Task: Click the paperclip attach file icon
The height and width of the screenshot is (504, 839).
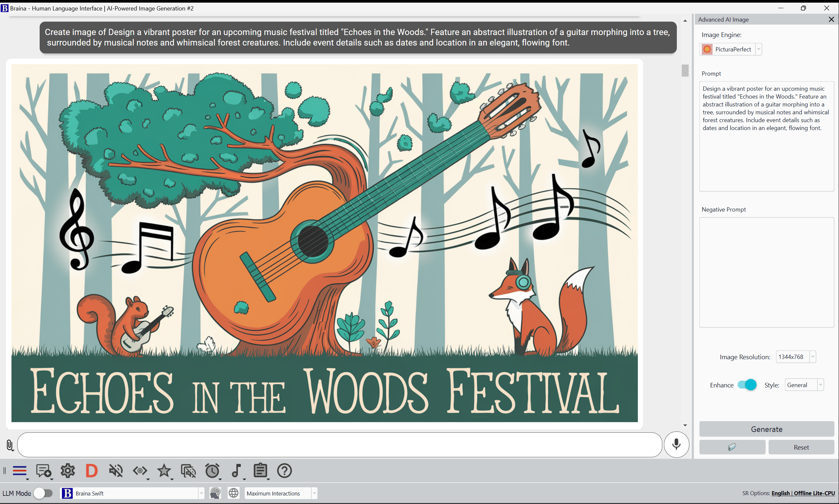Action: point(10,445)
